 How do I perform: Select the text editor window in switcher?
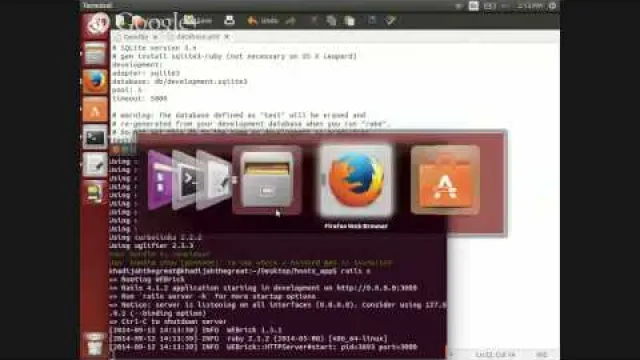coord(214,180)
